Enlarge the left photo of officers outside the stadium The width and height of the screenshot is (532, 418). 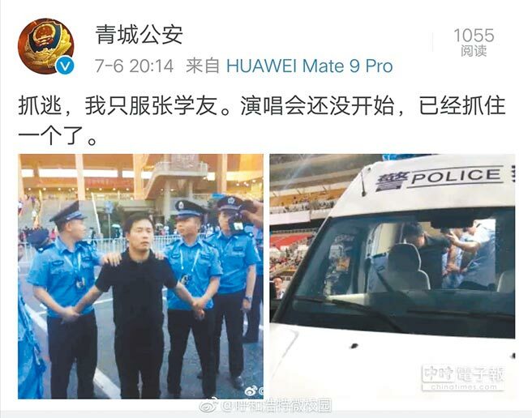(140, 276)
